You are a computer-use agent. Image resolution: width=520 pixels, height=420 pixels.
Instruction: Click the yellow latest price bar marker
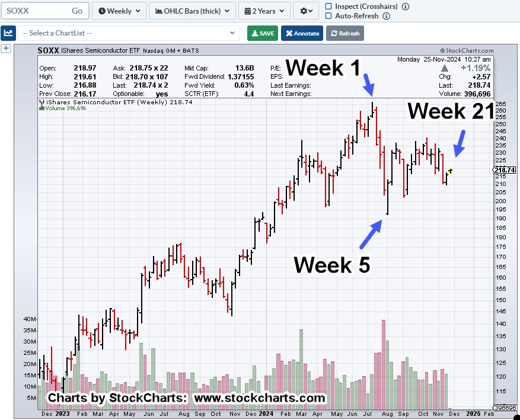(x=451, y=171)
